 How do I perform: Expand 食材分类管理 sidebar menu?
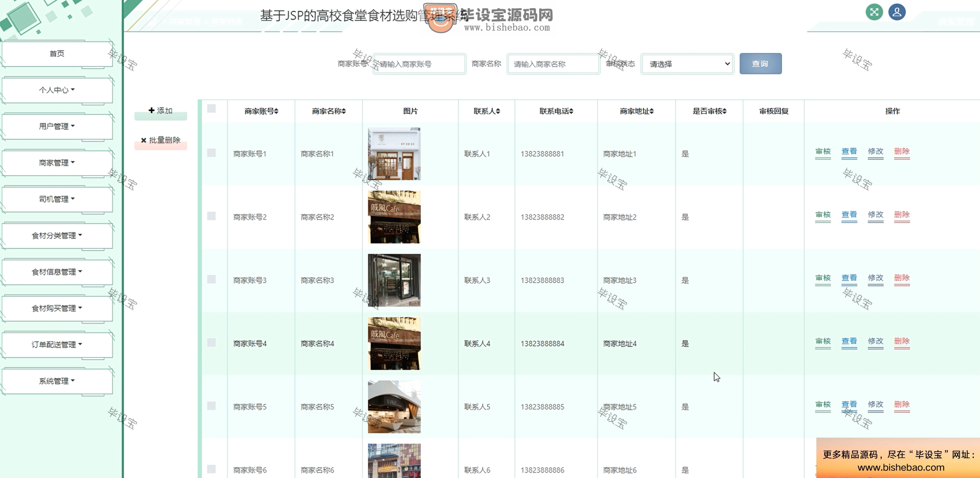pos(57,236)
